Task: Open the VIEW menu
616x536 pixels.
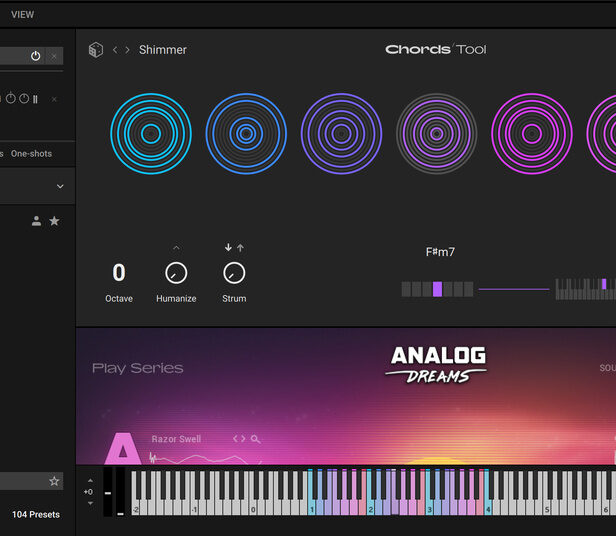Action: [22, 15]
